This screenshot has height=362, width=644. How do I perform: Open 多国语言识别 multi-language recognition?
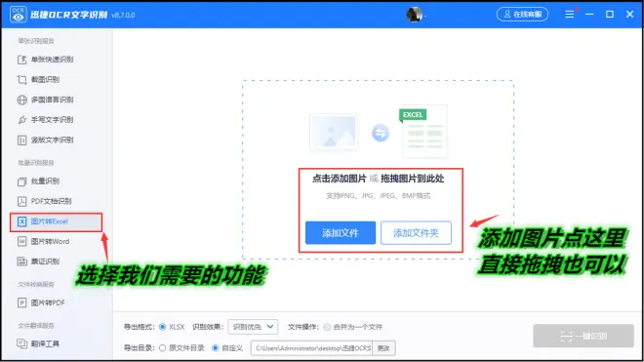tap(45, 100)
